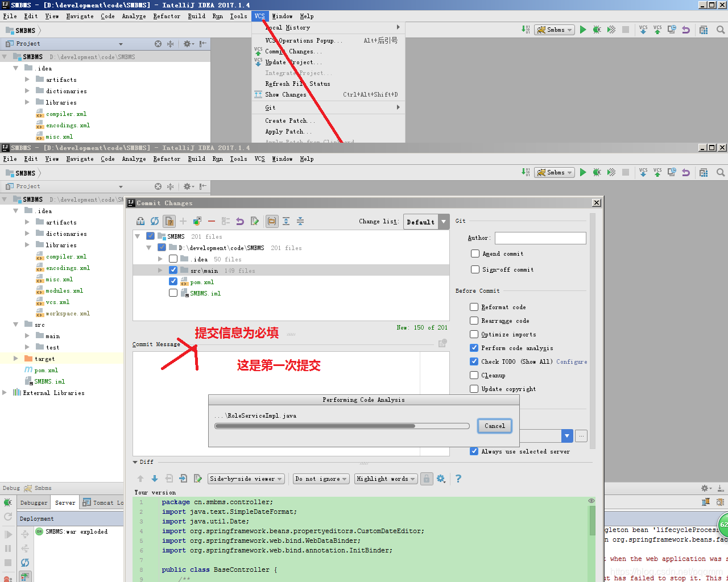Image resolution: width=728 pixels, height=582 pixels.
Task: Collapse the Diff section triangle
Action: point(135,462)
